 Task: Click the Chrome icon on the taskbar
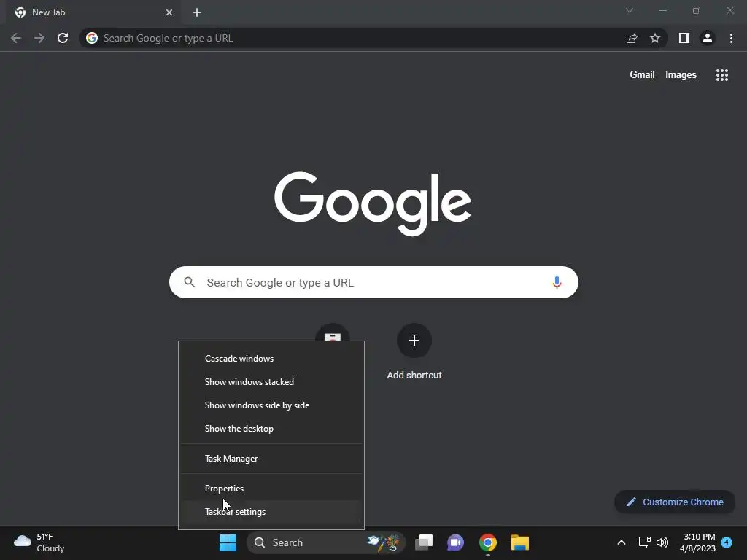coord(488,542)
